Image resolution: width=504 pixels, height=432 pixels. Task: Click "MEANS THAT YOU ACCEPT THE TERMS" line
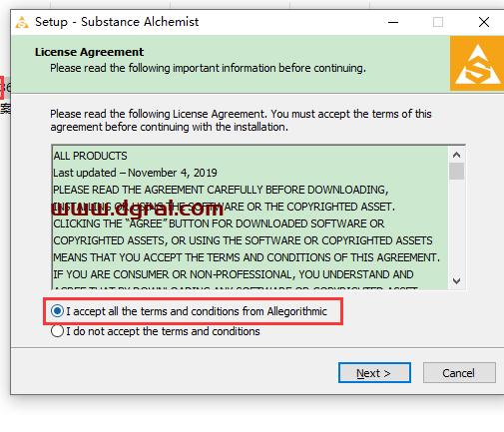coord(247,257)
